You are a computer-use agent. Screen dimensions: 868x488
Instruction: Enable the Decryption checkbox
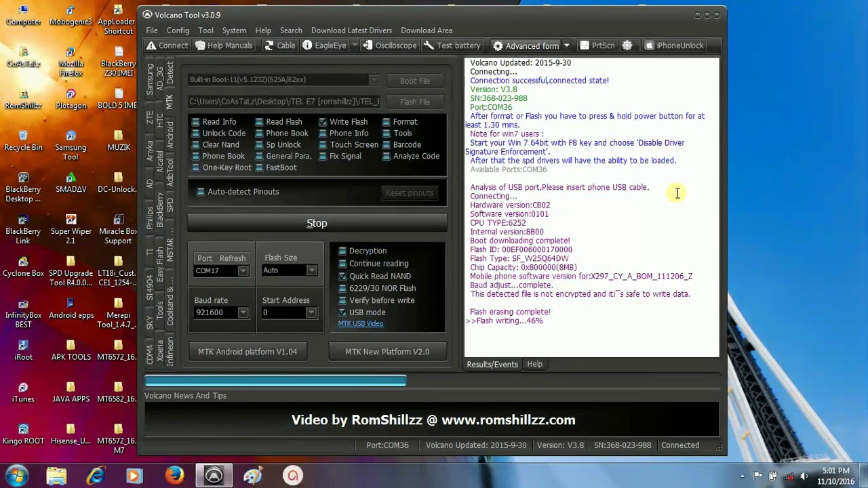tap(342, 251)
